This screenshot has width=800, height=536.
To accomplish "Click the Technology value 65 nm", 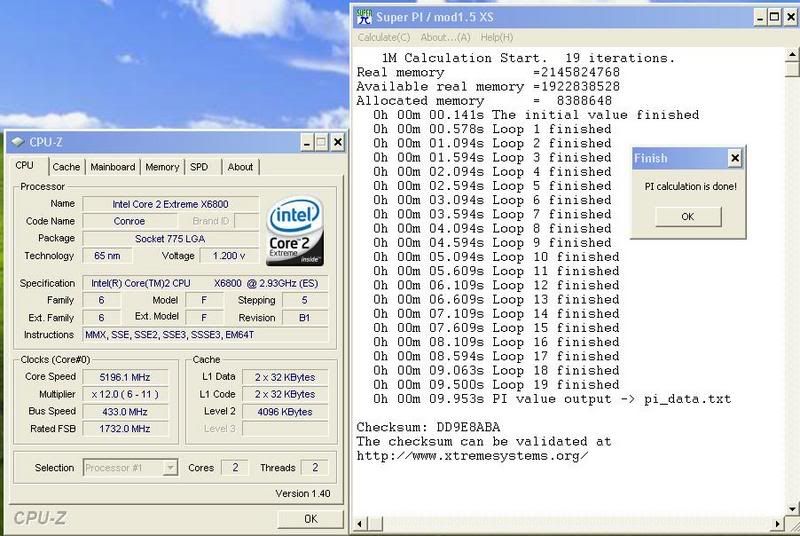I will pyautogui.click(x=107, y=256).
